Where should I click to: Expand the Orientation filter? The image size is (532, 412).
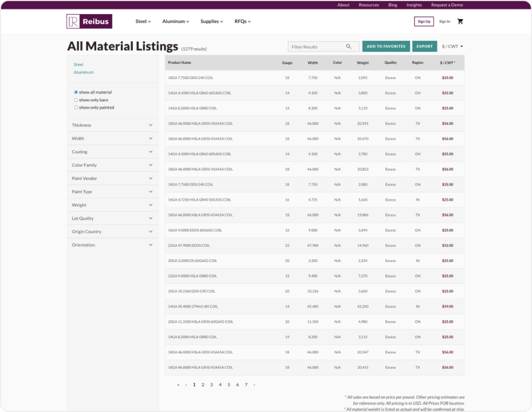click(x=113, y=245)
